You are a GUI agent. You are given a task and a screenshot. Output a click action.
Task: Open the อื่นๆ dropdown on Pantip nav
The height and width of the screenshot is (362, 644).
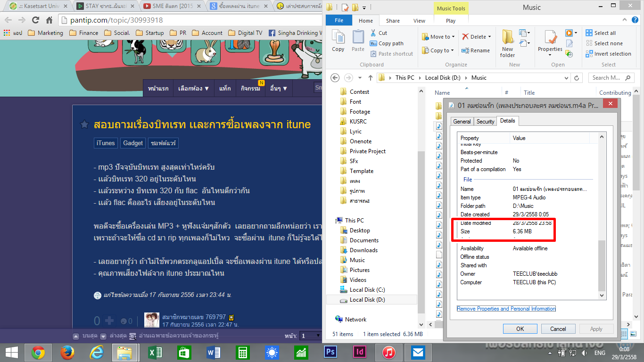(x=278, y=88)
